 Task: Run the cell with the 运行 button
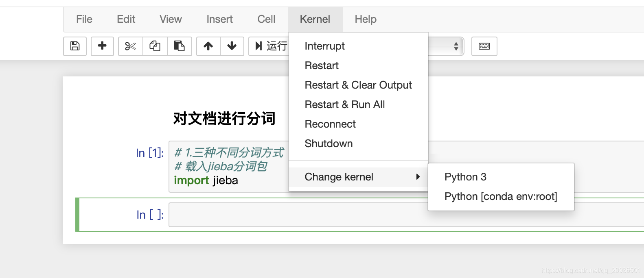click(269, 46)
